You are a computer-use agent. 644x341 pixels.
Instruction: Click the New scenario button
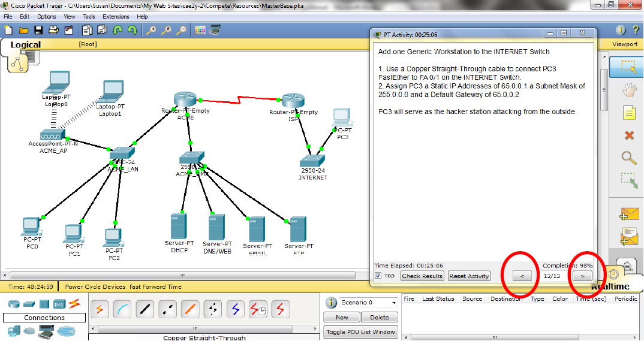(x=342, y=317)
